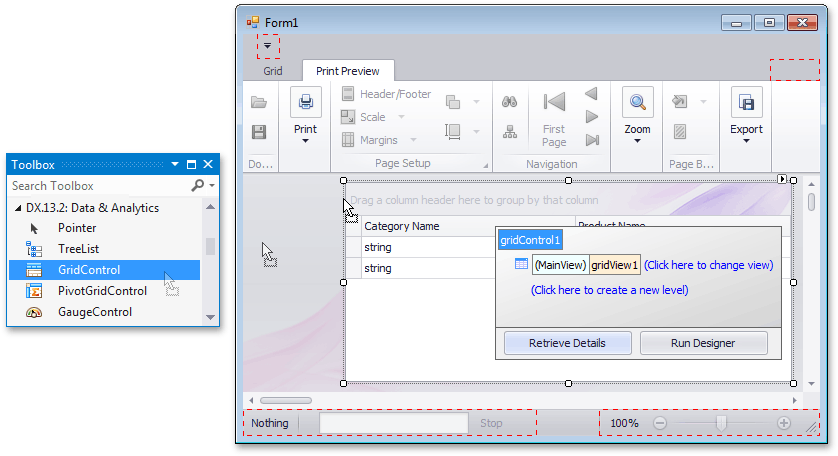Click the Previous Page arrow icon
This screenshot has width=838, height=456.
pos(592,94)
